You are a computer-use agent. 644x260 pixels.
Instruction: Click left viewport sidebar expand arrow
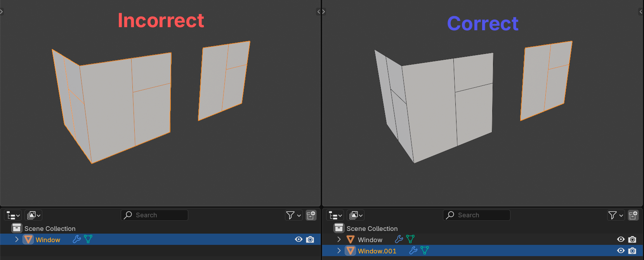(318, 12)
